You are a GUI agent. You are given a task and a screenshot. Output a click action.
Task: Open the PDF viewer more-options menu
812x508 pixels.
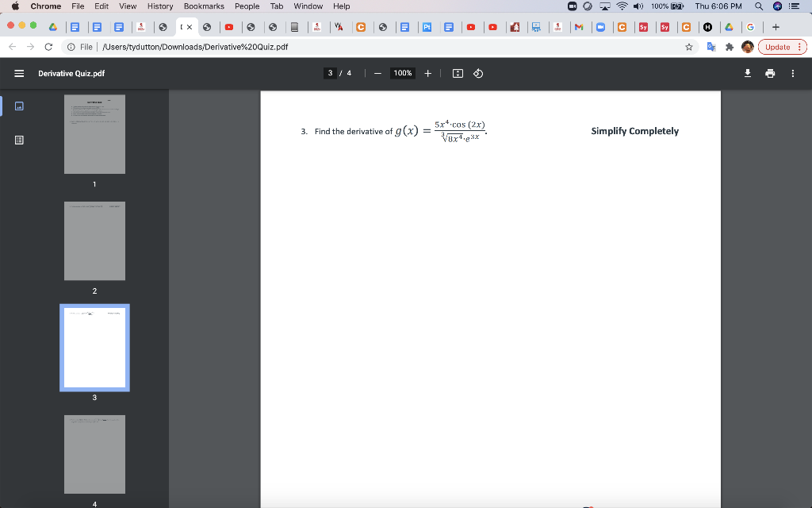click(792, 73)
